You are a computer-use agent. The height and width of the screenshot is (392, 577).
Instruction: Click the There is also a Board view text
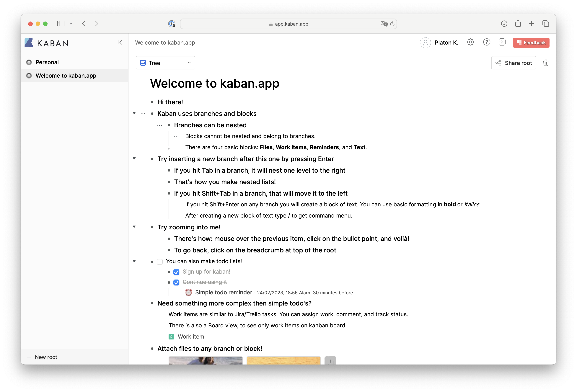257,326
